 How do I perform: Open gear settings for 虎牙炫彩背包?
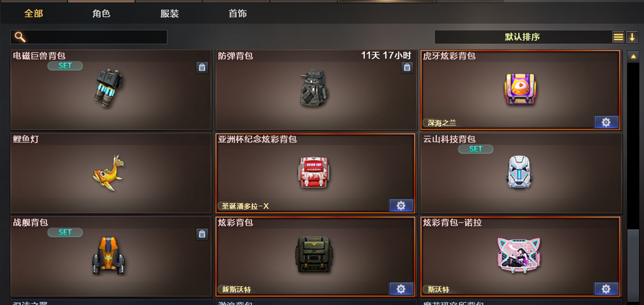coord(606,122)
